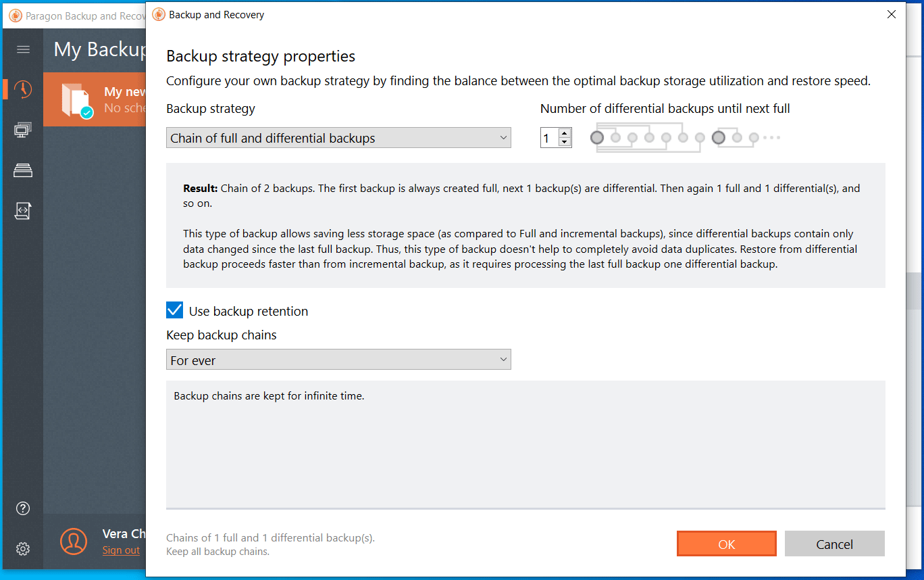Select the storage drives sidebar icon

coord(23,170)
